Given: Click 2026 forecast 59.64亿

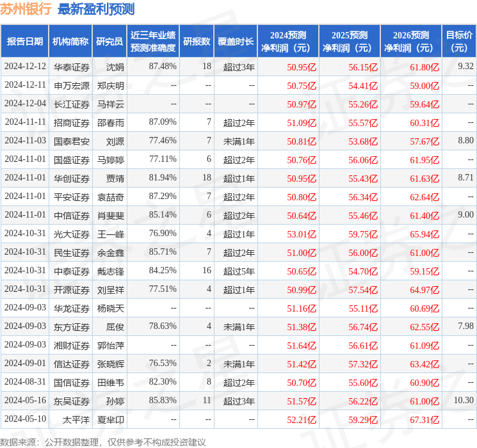Looking at the screenshot, I should tap(424, 104).
